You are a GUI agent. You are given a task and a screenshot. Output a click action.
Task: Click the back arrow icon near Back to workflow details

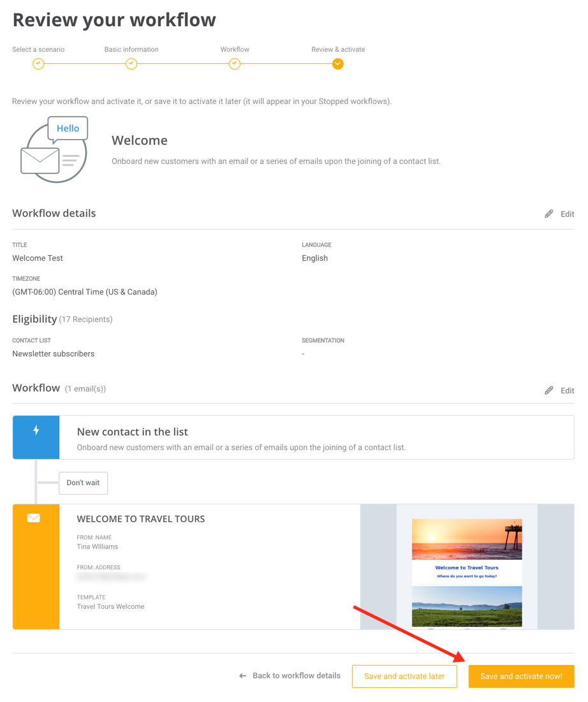[243, 676]
